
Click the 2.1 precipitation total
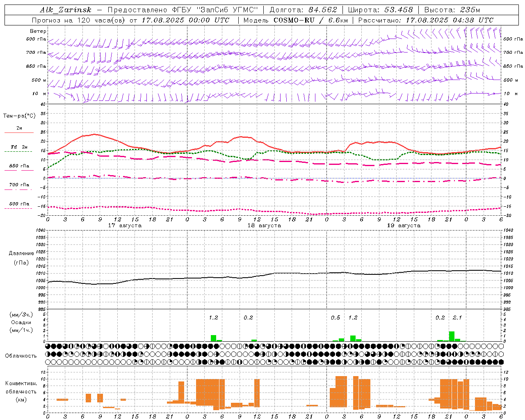pyautogui.click(x=457, y=317)
